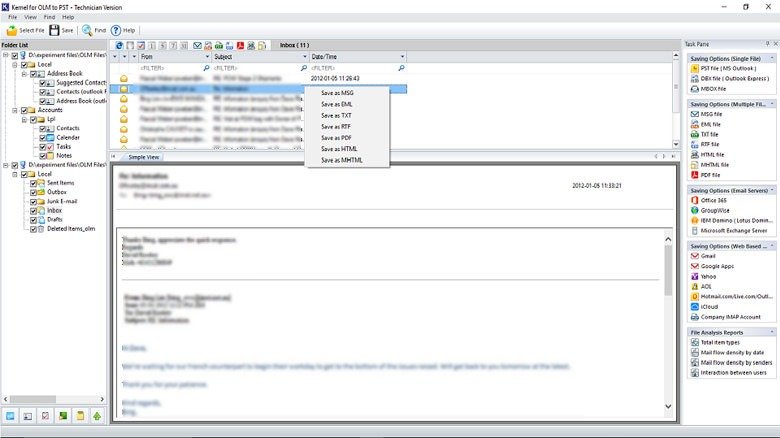Click the calendar '7' icon above message list
Screen dimensions: 780x438
tap(173, 45)
